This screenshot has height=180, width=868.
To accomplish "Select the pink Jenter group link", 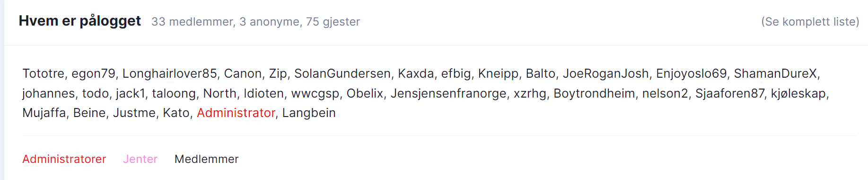I will [x=140, y=159].
